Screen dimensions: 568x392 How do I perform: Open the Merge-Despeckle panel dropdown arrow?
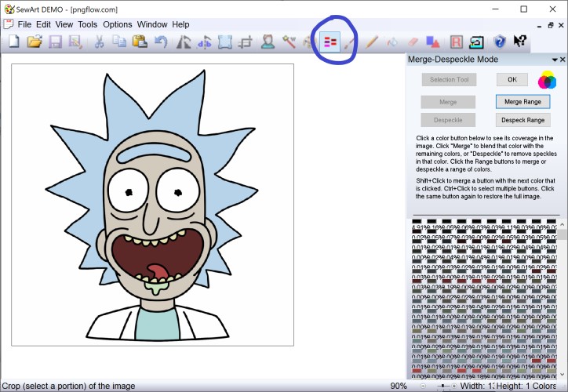[555, 60]
